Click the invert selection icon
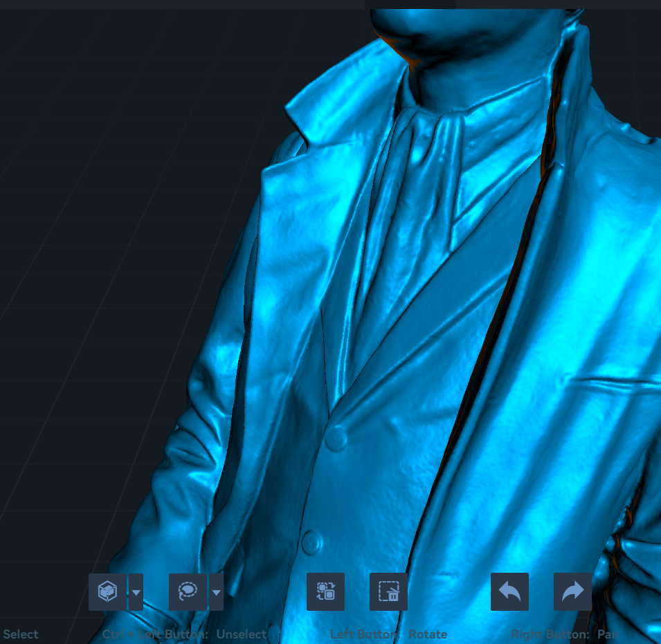661x644 pixels. (x=325, y=592)
